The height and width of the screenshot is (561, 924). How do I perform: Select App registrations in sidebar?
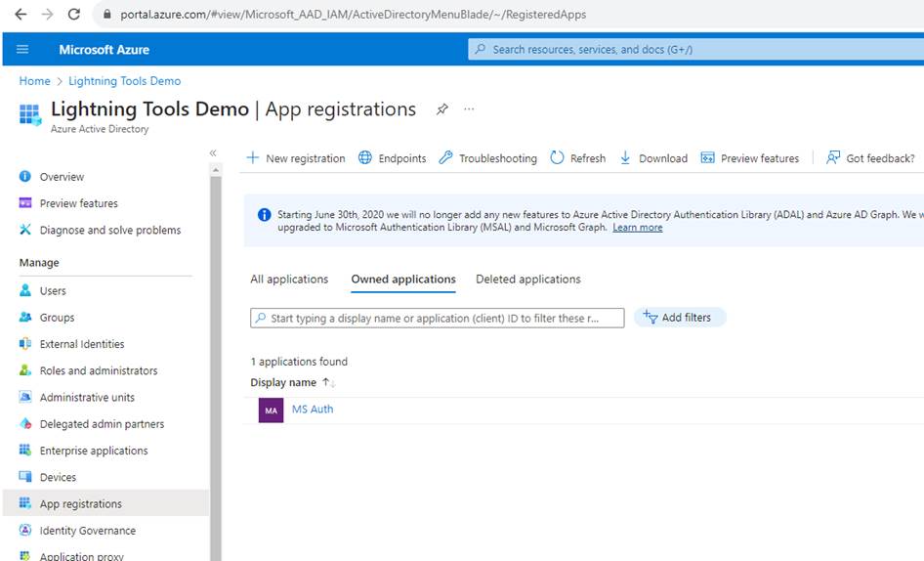tap(106, 503)
